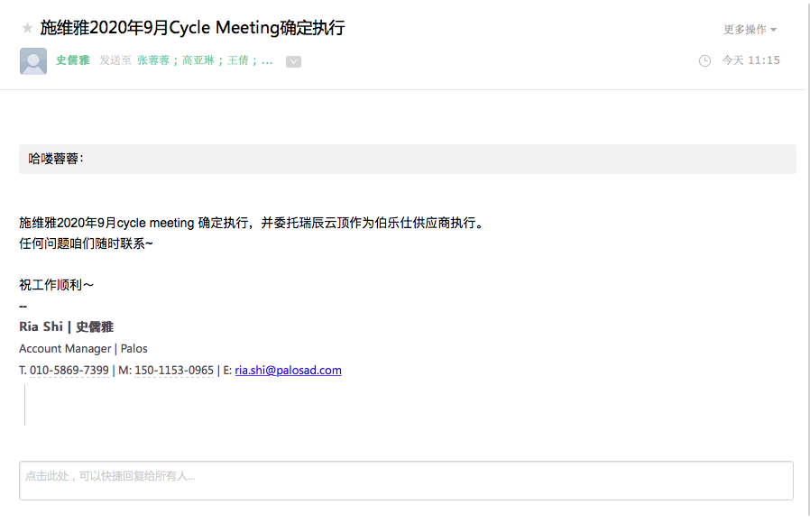Click the ellipsis after the recipients
The height and width of the screenshot is (532, 810).
[x=267, y=60]
